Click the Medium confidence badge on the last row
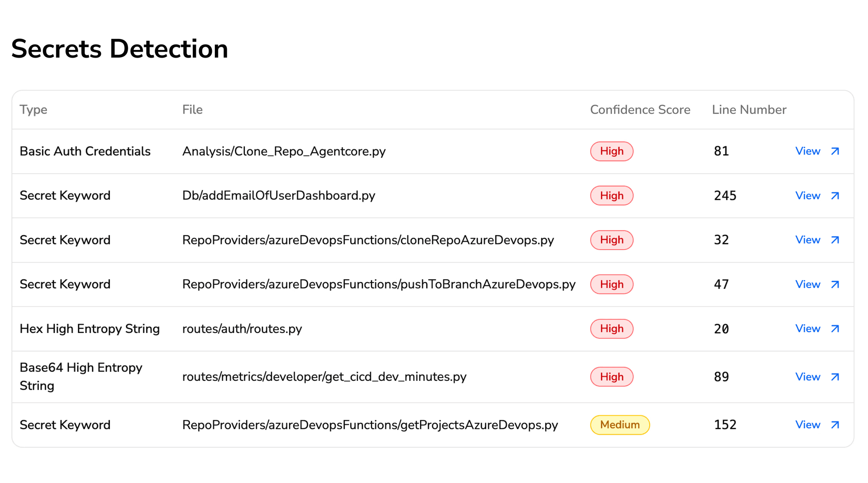 (620, 425)
